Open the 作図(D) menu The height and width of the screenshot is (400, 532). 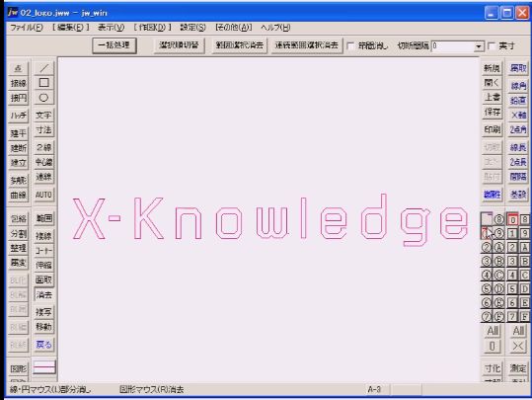152,28
